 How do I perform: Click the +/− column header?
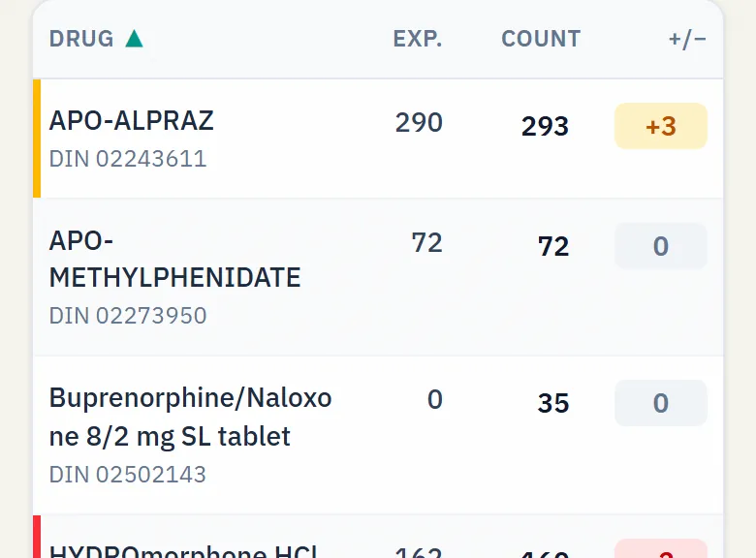click(x=687, y=39)
